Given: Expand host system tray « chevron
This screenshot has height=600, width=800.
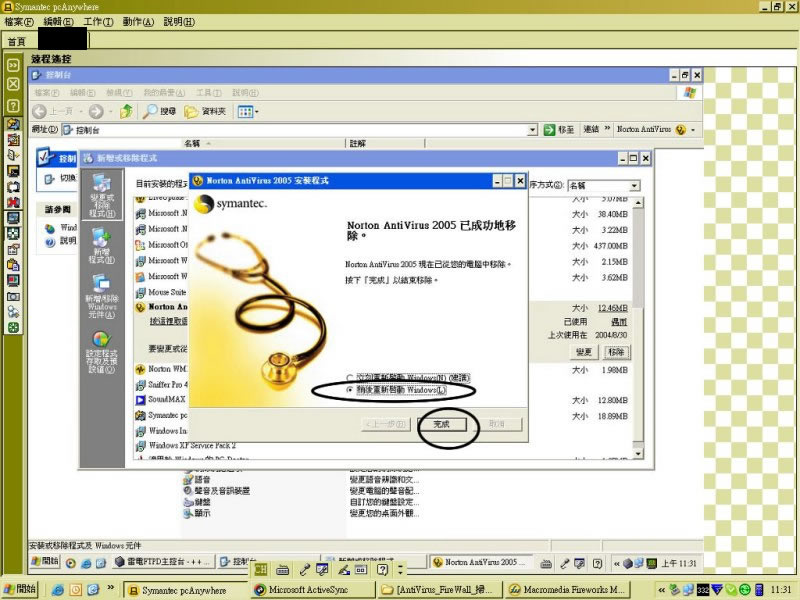Looking at the screenshot, I should (661, 590).
